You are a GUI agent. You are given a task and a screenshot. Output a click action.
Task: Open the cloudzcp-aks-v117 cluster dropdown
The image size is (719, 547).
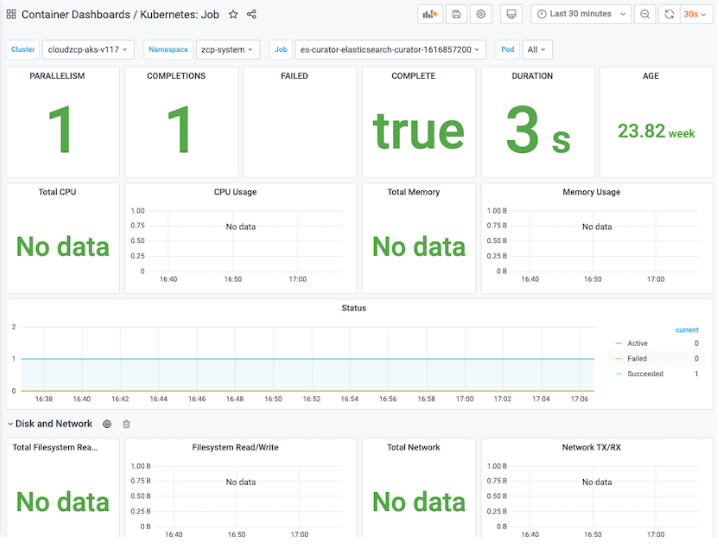point(88,50)
